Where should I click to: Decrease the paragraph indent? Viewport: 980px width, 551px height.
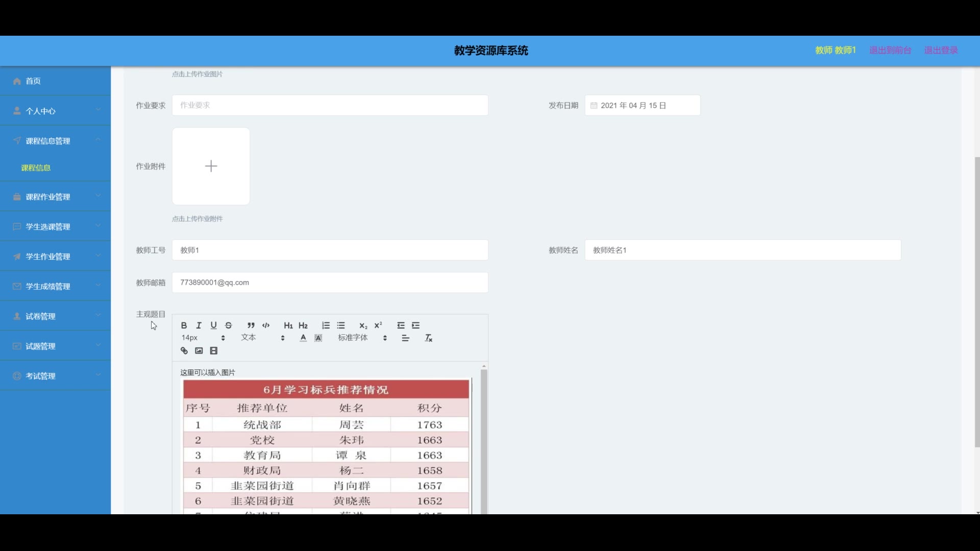(401, 325)
